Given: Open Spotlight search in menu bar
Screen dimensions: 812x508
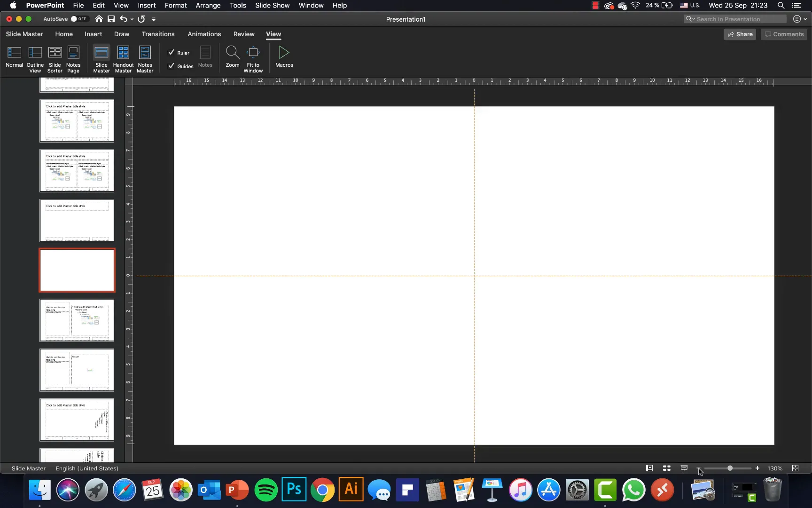Looking at the screenshot, I should pyautogui.click(x=781, y=5).
